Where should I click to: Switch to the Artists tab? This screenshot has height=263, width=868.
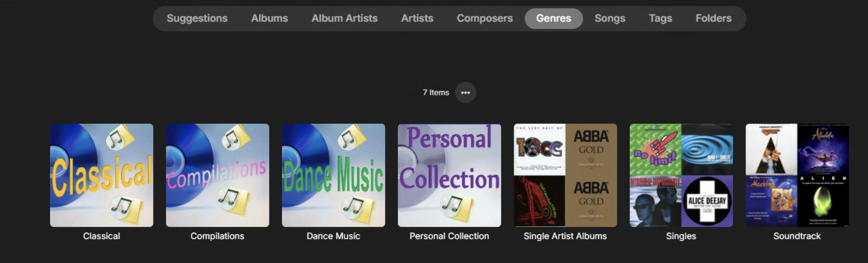(417, 18)
